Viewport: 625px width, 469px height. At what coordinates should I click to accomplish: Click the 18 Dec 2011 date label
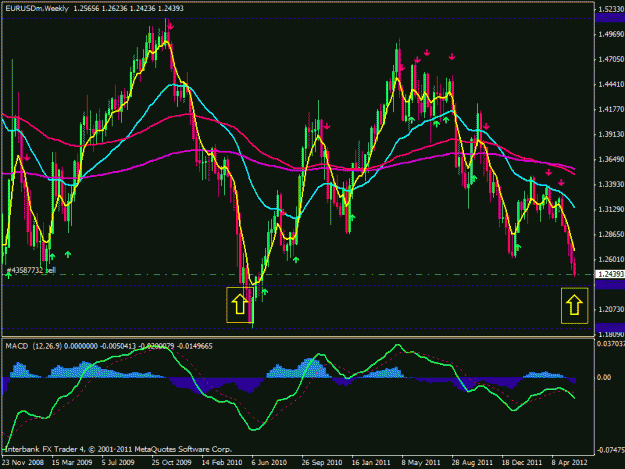tap(522, 463)
